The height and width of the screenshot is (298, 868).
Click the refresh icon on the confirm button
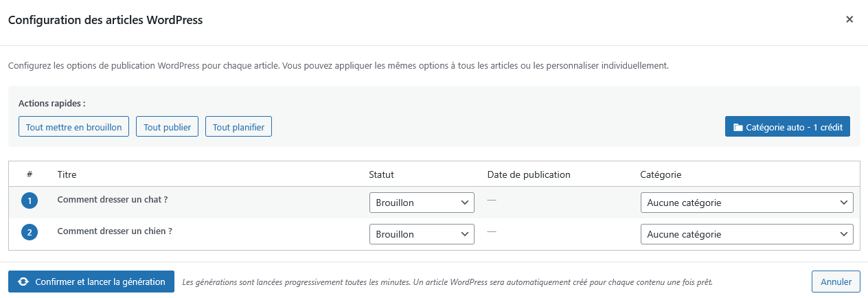(x=23, y=282)
